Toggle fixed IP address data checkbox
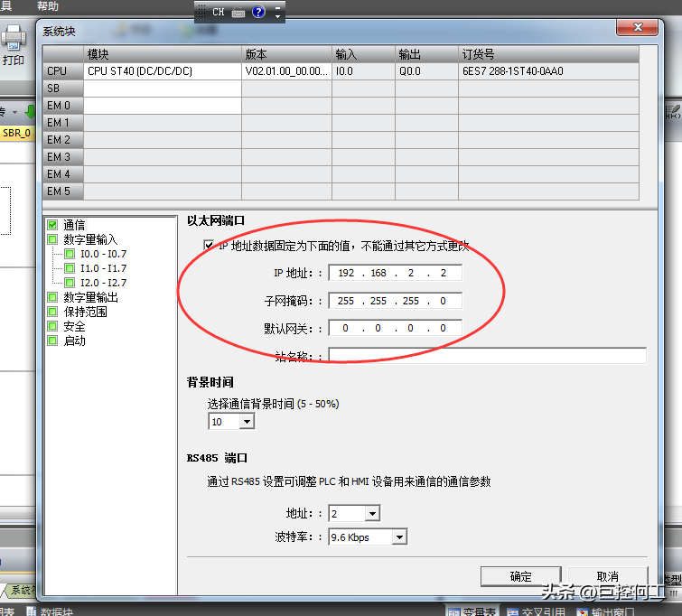This screenshot has width=682, height=616. coord(210,246)
